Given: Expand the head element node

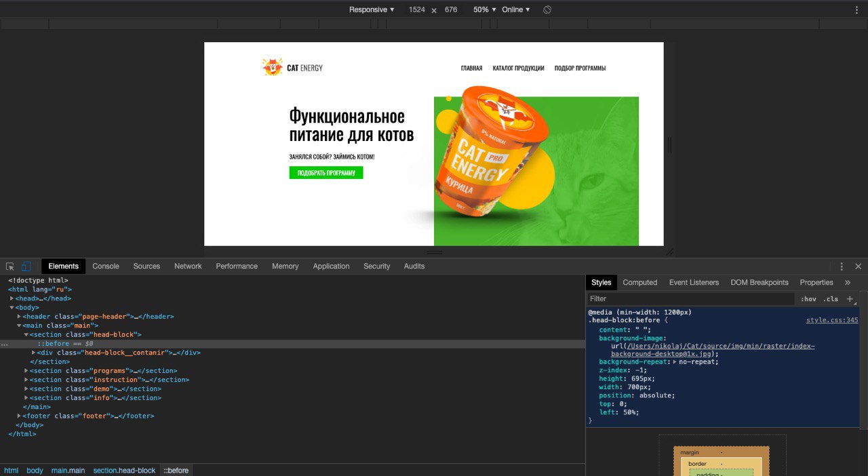Looking at the screenshot, I should point(12,298).
